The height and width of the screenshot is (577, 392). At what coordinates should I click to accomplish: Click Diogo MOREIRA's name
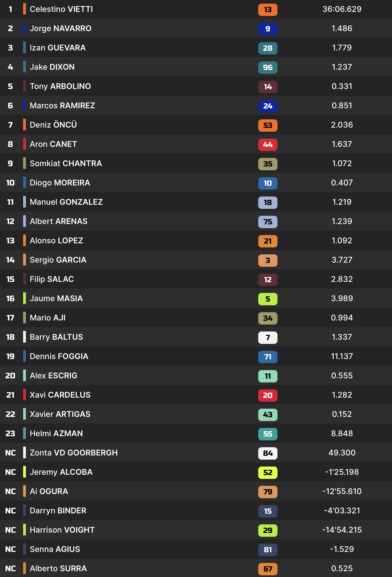tap(60, 183)
